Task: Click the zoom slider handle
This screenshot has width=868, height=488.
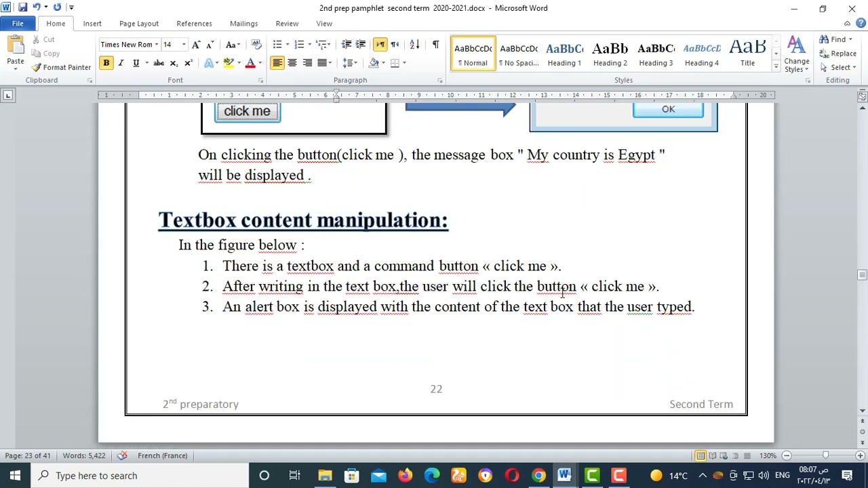Action: (x=825, y=455)
